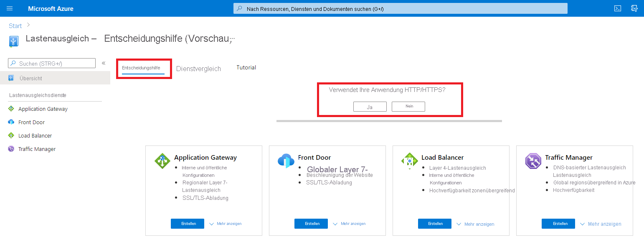
Task: Click magnifier icon in sidebar search
Action: [x=14, y=64]
